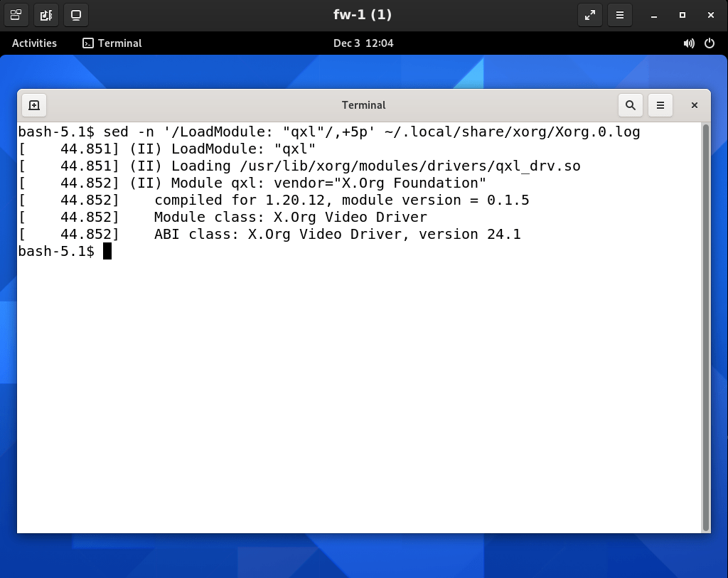This screenshot has height=578, width=728.
Task: Open the terminal hamburger menu
Action: tap(660, 105)
